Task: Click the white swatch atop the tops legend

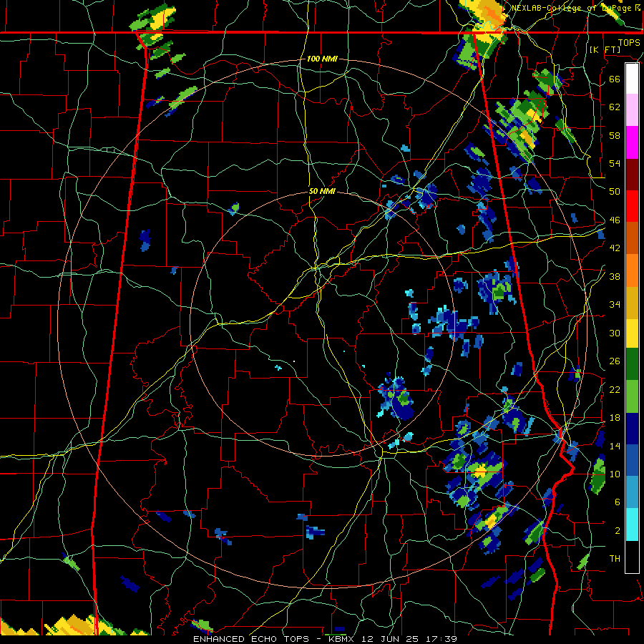Action: pos(632,79)
